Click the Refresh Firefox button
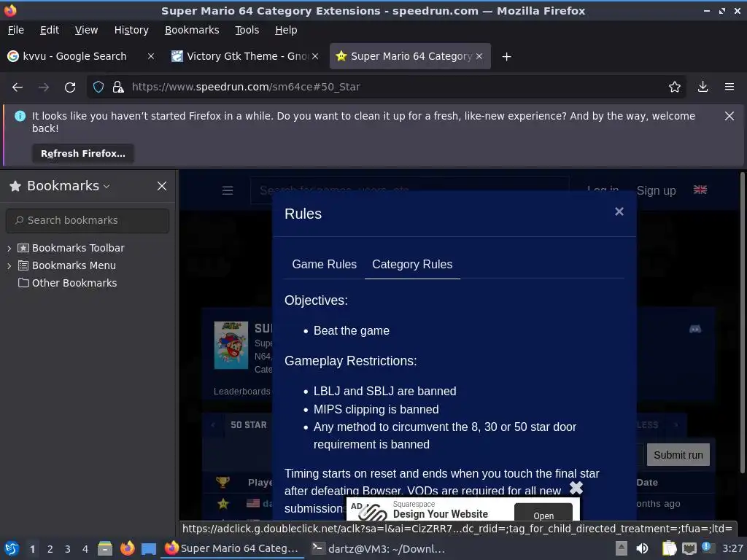 (83, 153)
